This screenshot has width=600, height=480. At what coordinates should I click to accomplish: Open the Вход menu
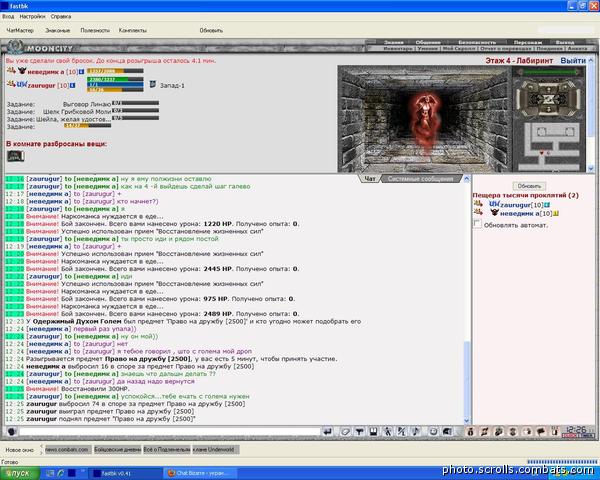tap(8, 16)
